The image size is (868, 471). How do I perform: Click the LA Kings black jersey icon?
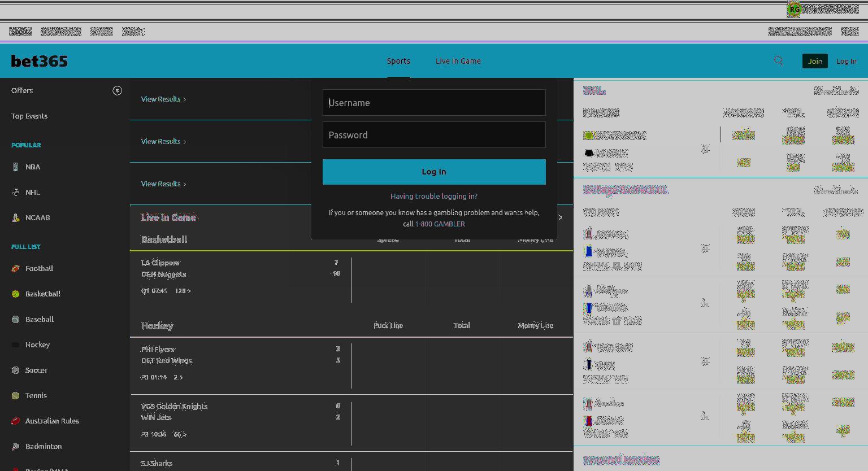pos(589,153)
